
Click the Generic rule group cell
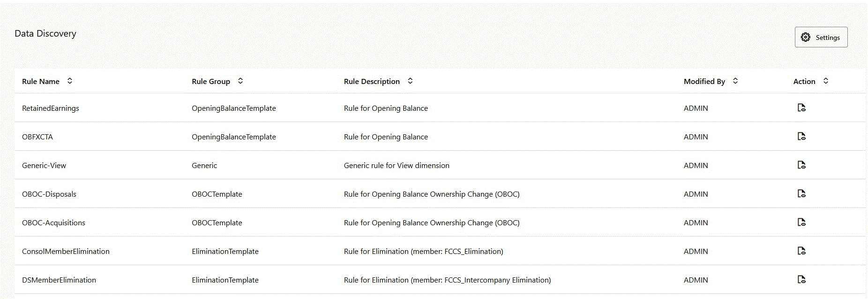pyautogui.click(x=204, y=165)
